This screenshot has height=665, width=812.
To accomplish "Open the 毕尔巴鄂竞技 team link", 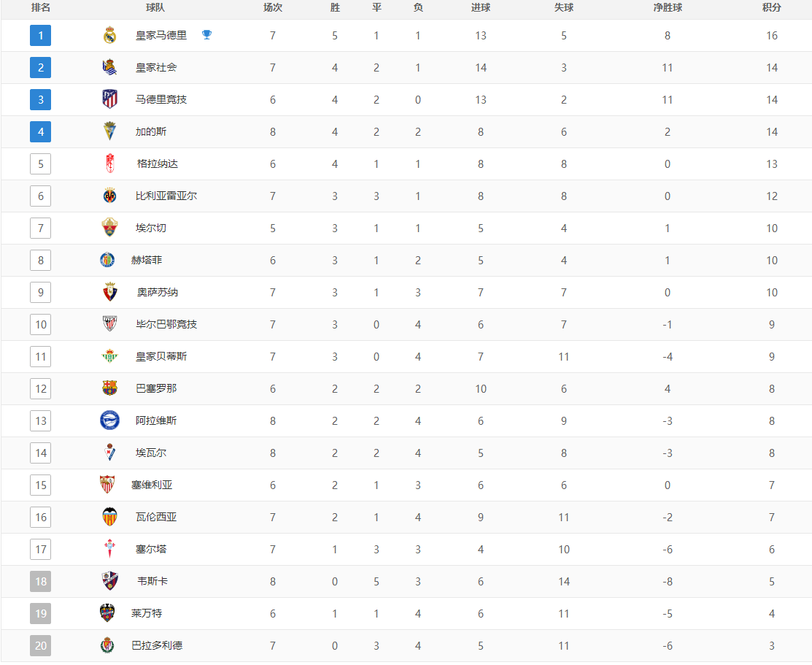I will [x=166, y=324].
